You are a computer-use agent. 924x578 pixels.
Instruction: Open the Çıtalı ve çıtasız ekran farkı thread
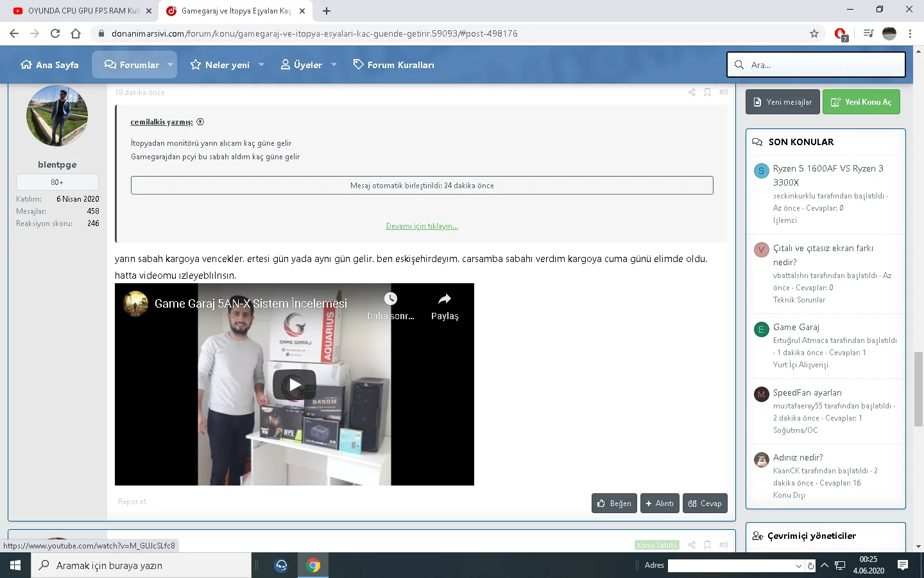tap(823, 255)
